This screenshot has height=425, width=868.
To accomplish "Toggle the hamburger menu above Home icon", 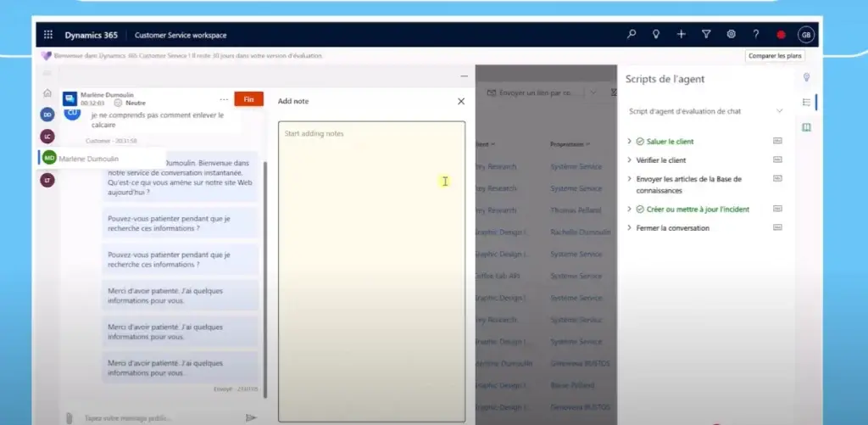I will (x=47, y=73).
